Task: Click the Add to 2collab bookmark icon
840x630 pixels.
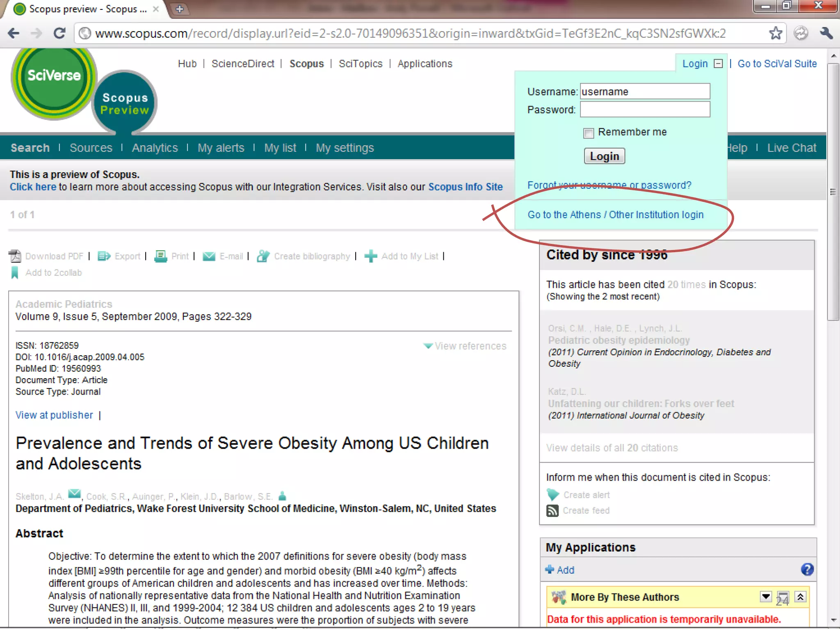Action: click(15, 273)
